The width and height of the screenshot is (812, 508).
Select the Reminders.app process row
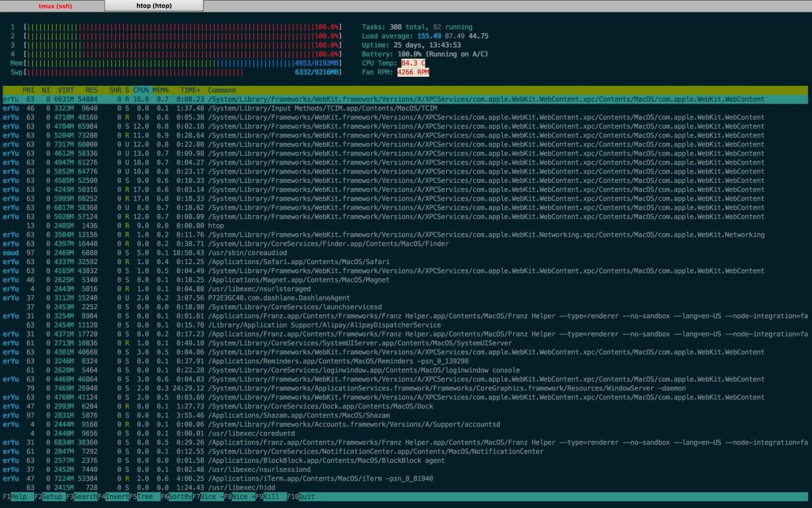click(406, 361)
